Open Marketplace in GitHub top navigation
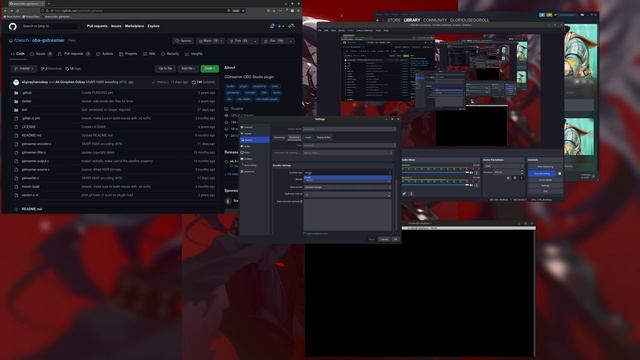This screenshot has height=360, width=640. (x=134, y=26)
